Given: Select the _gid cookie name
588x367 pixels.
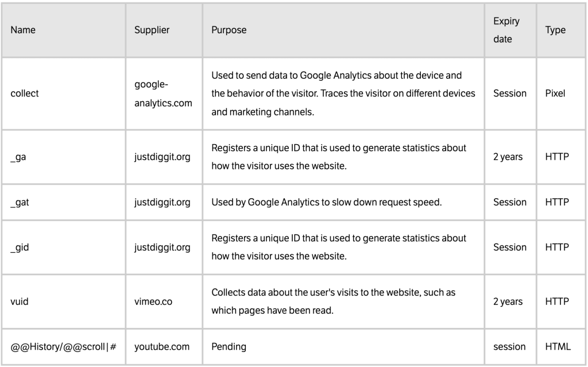Looking at the screenshot, I should tap(20, 248).
